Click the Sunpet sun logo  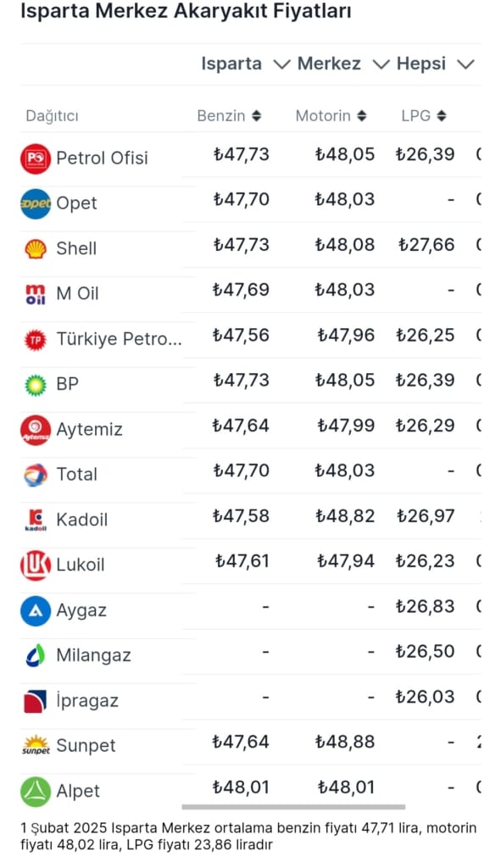click(36, 746)
